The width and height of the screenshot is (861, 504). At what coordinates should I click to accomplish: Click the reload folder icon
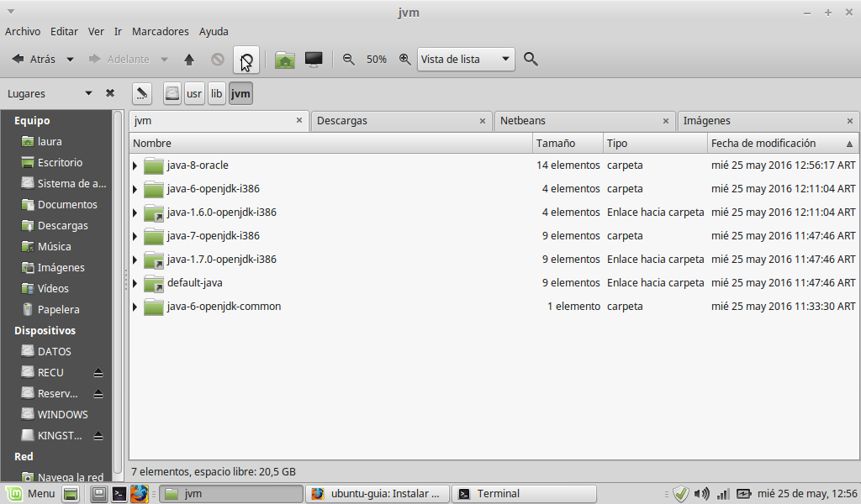246,60
